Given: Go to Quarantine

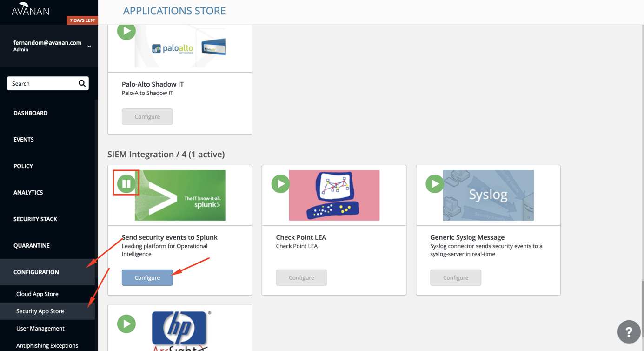Looking at the screenshot, I should point(32,245).
